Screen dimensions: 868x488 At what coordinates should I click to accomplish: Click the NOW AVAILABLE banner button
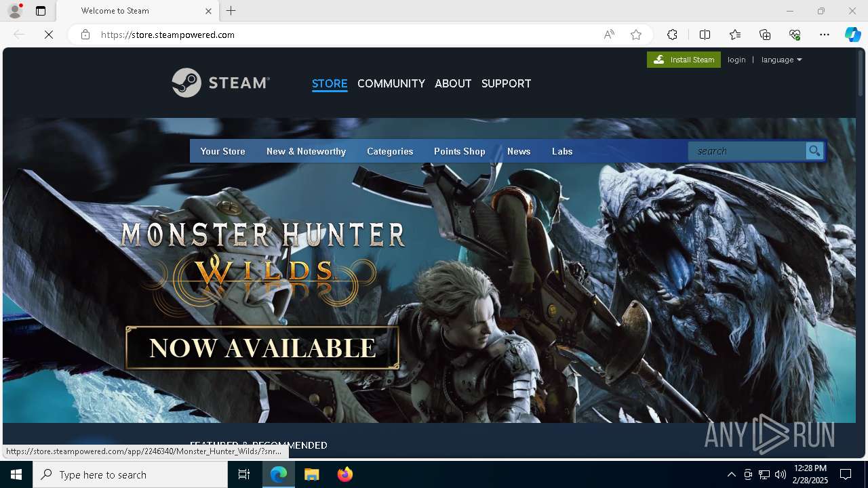pyautogui.click(x=262, y=348)
